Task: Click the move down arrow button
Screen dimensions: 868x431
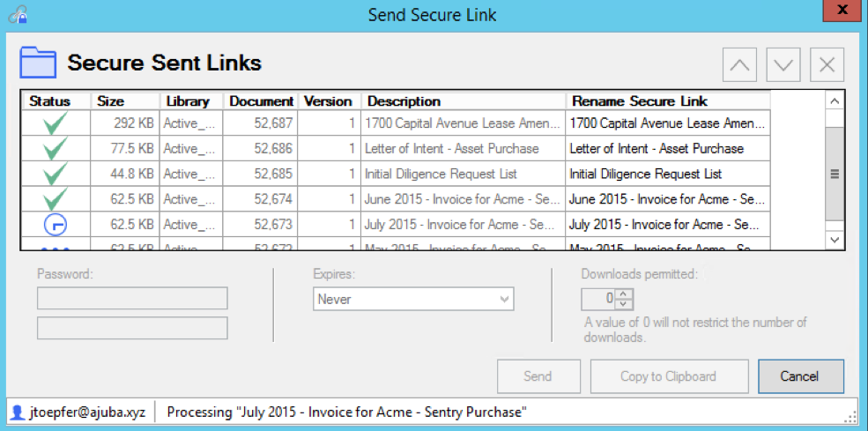Action: click(783, 64)
